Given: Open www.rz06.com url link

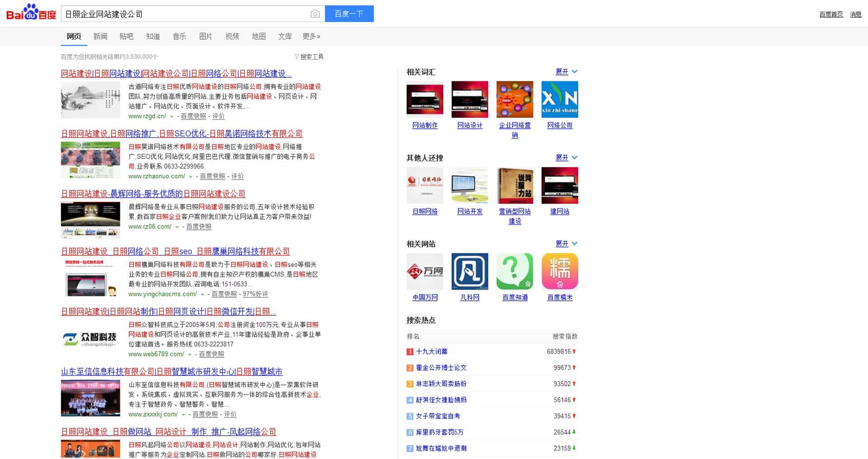Looking at the screenshot, I should (x=150, y=227).
